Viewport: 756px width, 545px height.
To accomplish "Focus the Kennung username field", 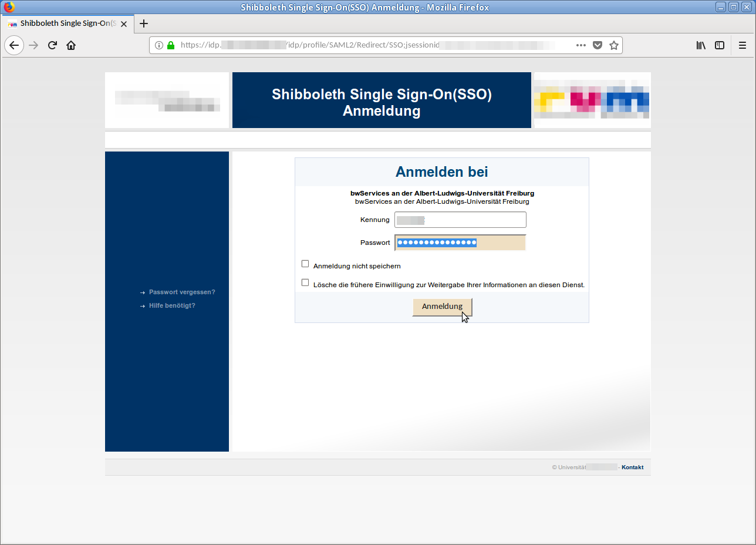I will [460, 220].
